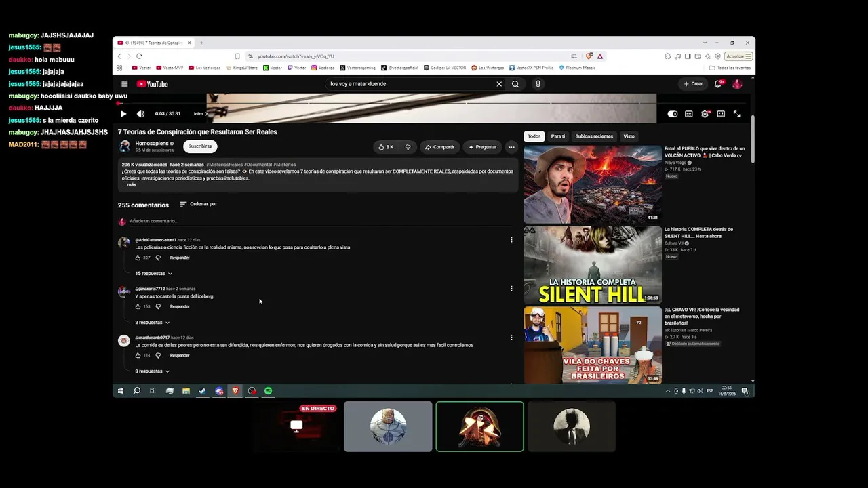Select the Subidas recientes chip
Image resolution: width=868 pixels, height=488 pixels.
click(x=594, y=136)
